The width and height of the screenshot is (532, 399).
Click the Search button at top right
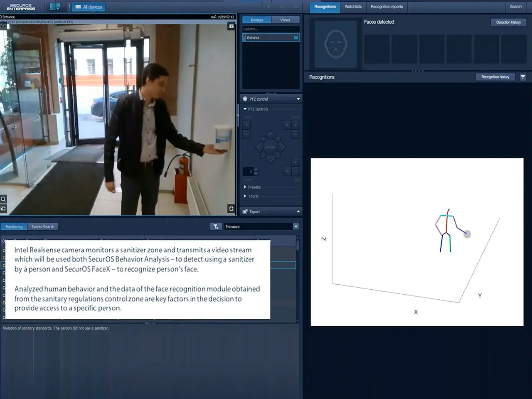coord(516,7)
